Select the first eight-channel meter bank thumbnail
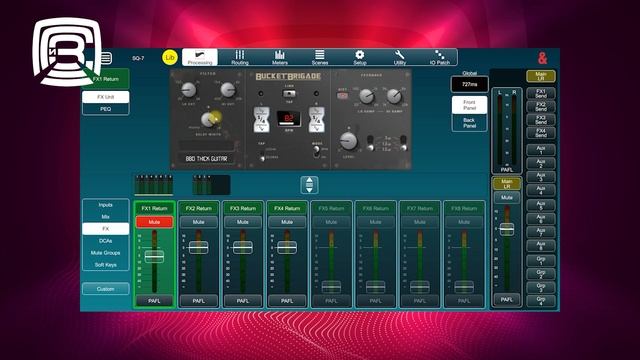 [154, 185]
